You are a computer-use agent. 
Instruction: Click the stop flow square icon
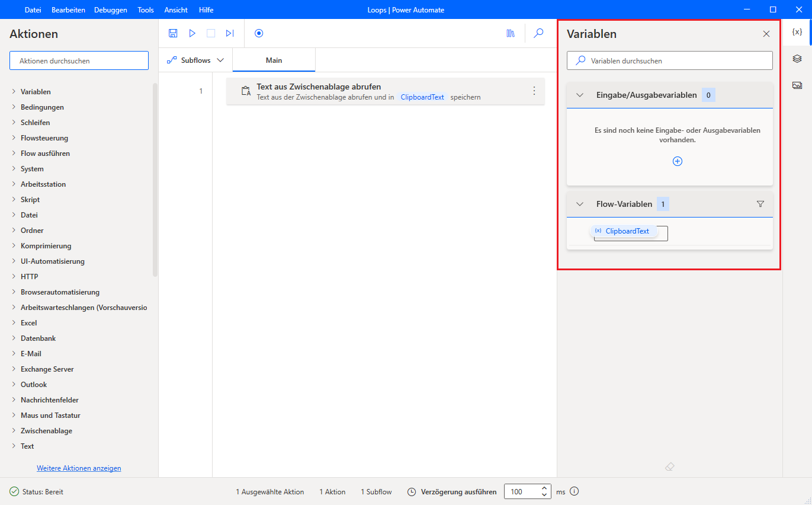[x=211, y=33]
